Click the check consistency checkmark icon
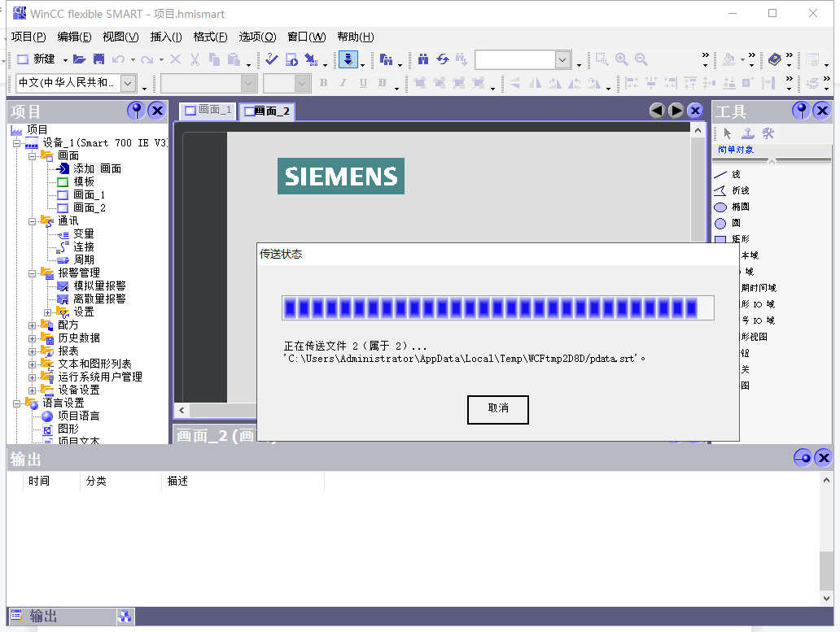 pos(271,59)
